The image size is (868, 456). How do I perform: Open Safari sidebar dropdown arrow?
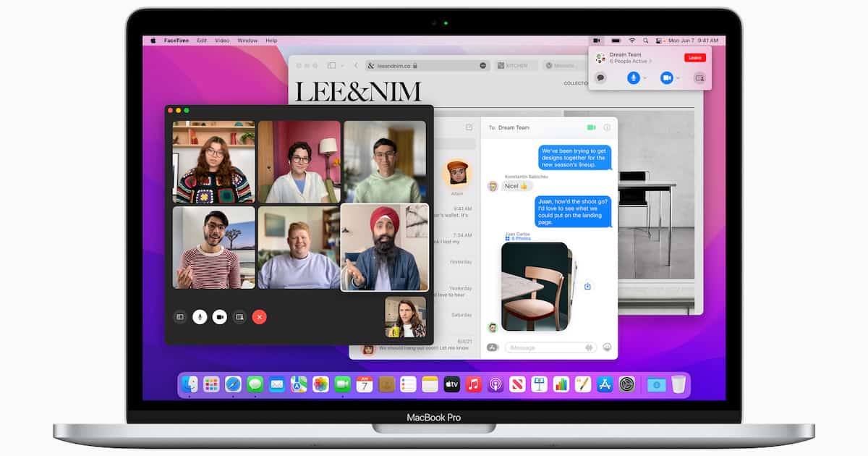(x=342, y=66)
